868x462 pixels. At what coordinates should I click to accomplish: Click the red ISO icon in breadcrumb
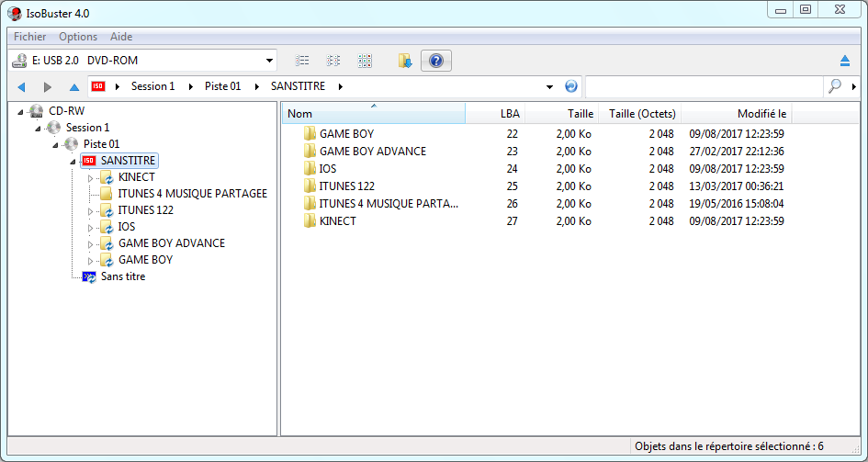pos(98,86)
